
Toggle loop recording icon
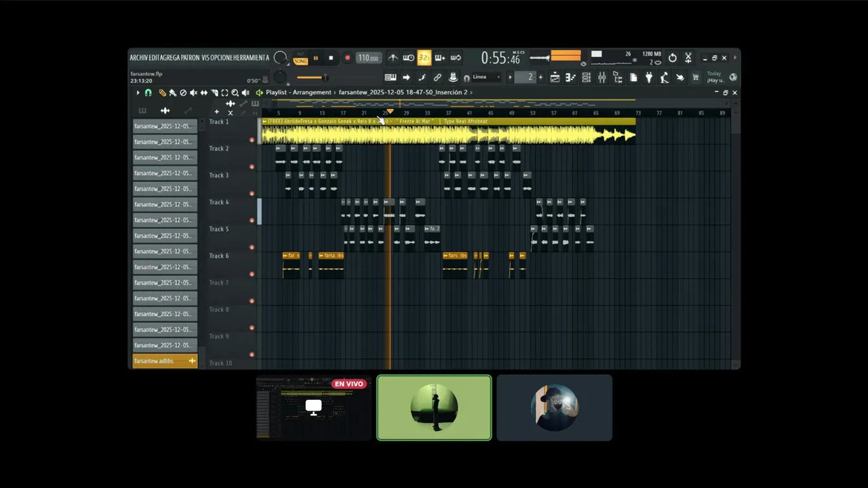coord(456,58)
